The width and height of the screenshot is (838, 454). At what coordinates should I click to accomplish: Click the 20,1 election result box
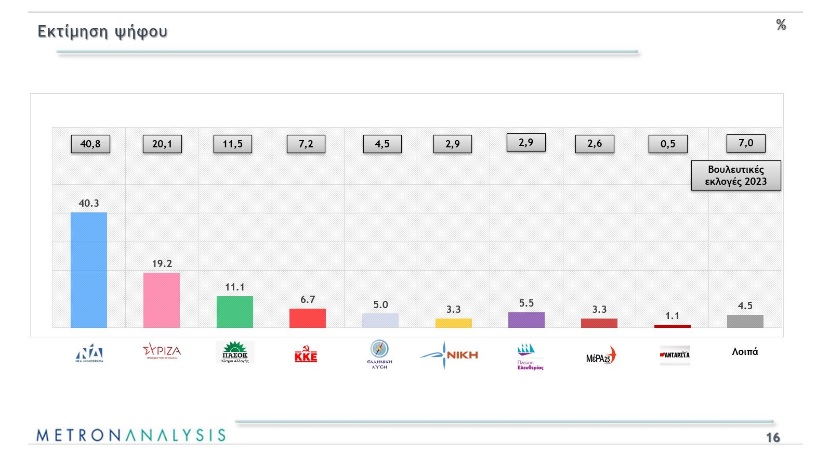(x=162, y=144)
